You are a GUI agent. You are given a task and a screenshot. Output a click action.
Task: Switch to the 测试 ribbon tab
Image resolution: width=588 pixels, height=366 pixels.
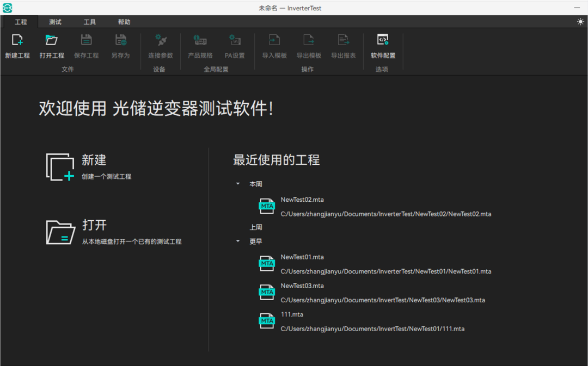tap(55, 22)
